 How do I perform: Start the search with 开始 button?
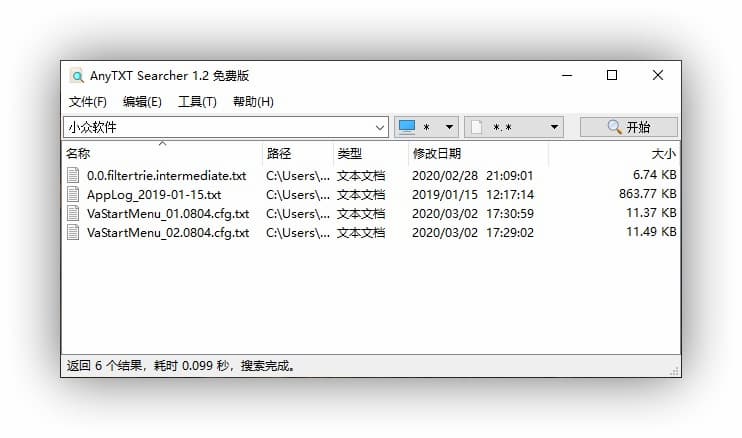pos(629,127)
